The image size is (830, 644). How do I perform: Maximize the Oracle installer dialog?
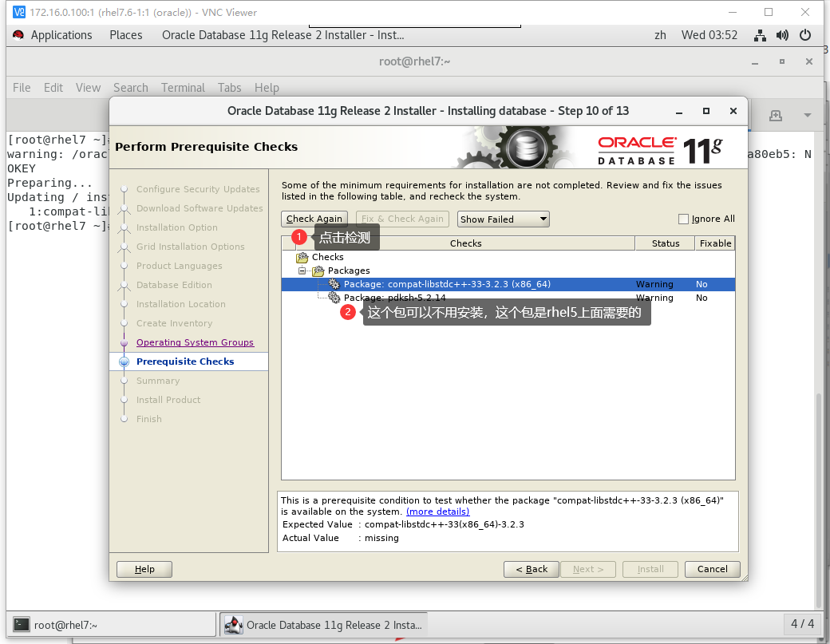pyautogui.click(x=706, y=111)
